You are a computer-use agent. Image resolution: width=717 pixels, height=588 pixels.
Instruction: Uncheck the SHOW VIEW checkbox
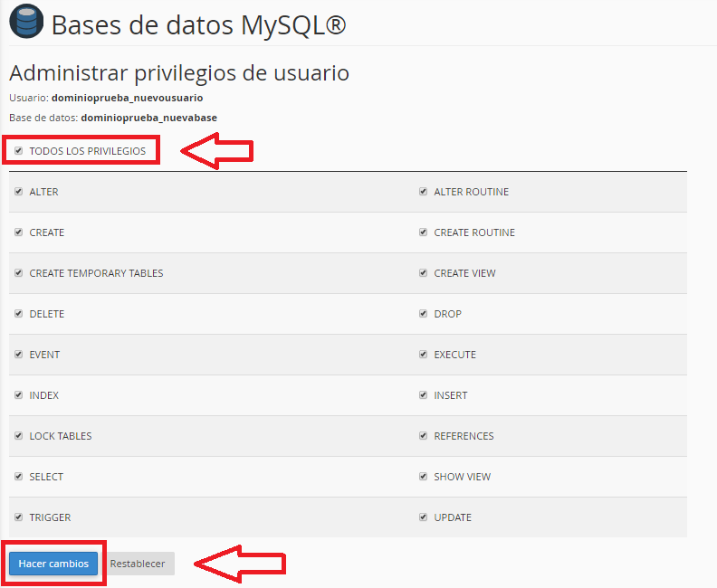point(423,476)
